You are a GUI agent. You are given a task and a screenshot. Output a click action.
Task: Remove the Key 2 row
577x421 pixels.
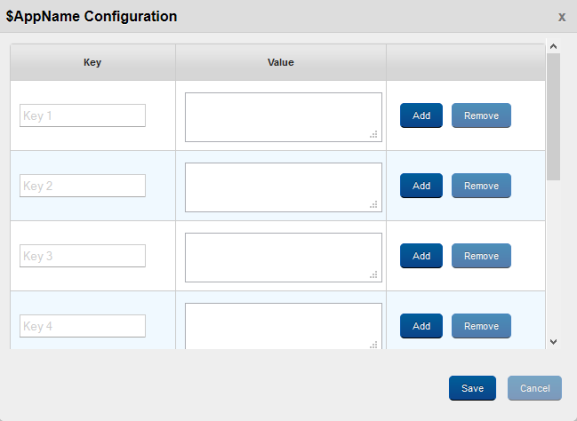click(x=481, y=185)
